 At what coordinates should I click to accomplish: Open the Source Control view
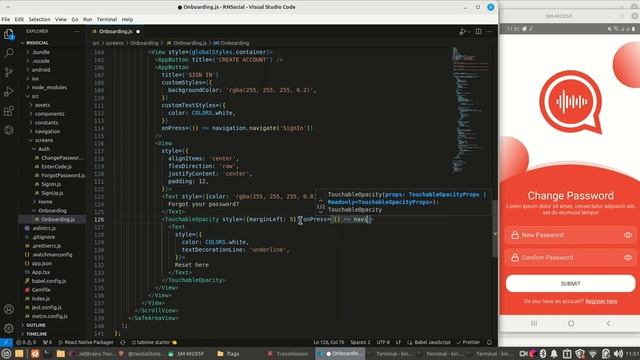pos(9,72)
